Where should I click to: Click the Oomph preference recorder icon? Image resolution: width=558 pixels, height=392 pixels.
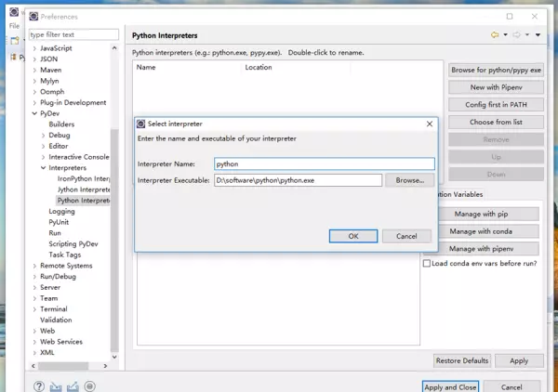89,385
